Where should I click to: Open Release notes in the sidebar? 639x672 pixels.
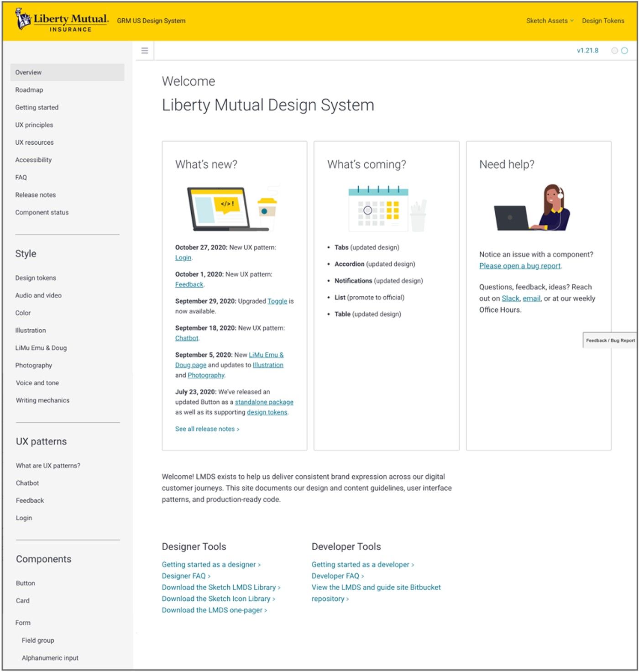[x=36, y=195]
